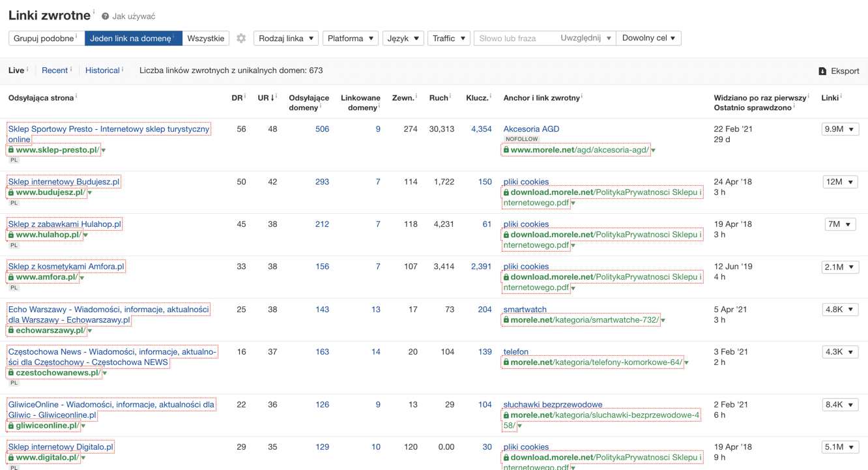Click the green arrow after www.budujesz.pl
The width and height of the screenshot is (868, 470).
coord(90,193)
